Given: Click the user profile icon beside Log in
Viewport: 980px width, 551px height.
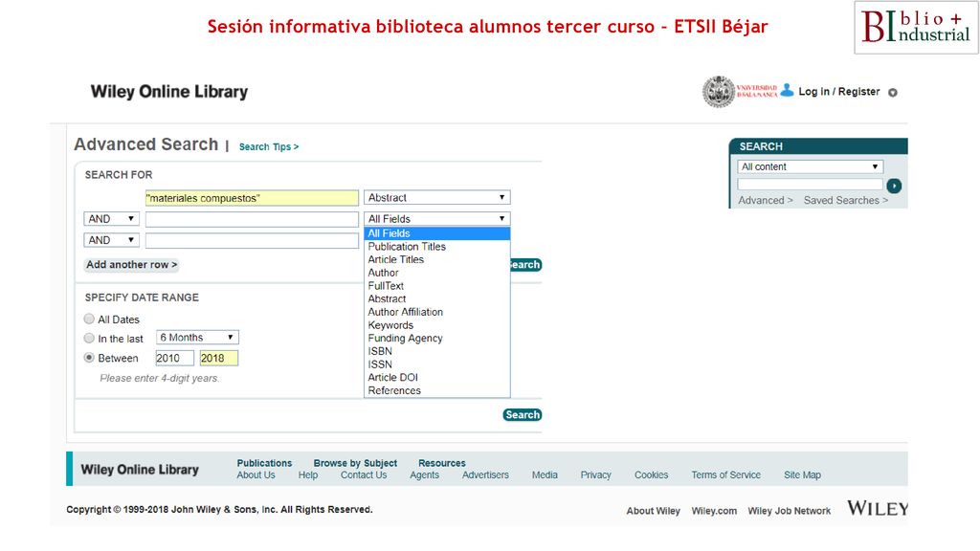Looking at the screenshot, I should [787, 91].
